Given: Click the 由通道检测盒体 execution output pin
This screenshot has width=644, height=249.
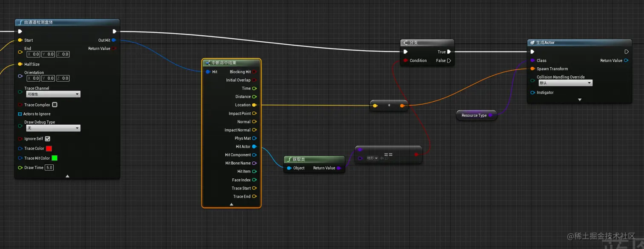Looking at the screenshot, I should [x=114, y=31].
